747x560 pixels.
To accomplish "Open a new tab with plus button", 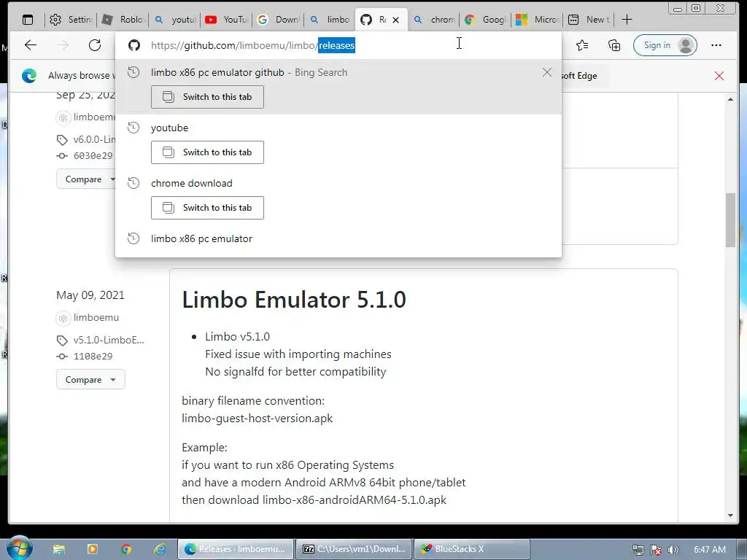I will (x=627, y=20).
